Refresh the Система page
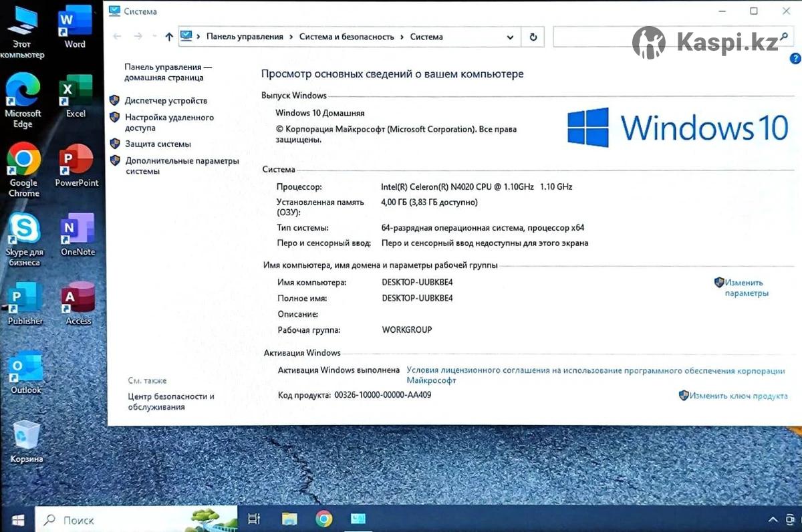 pyautogui.click(x=533, y=37)
